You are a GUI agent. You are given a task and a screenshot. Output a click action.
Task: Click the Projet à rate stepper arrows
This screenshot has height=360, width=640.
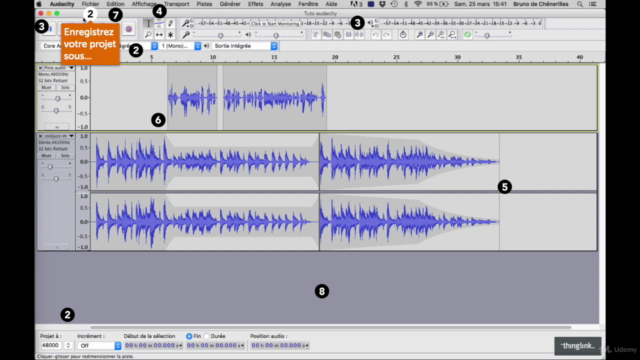[x=68, y=345]
